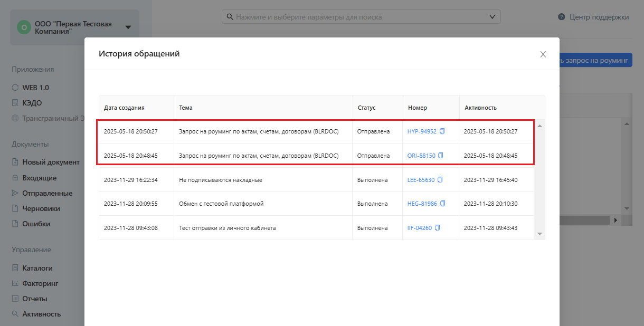Open Каталоги section
Image resolution: width=644 pixels, height=326 pixels.
click(x=37, y=268)
